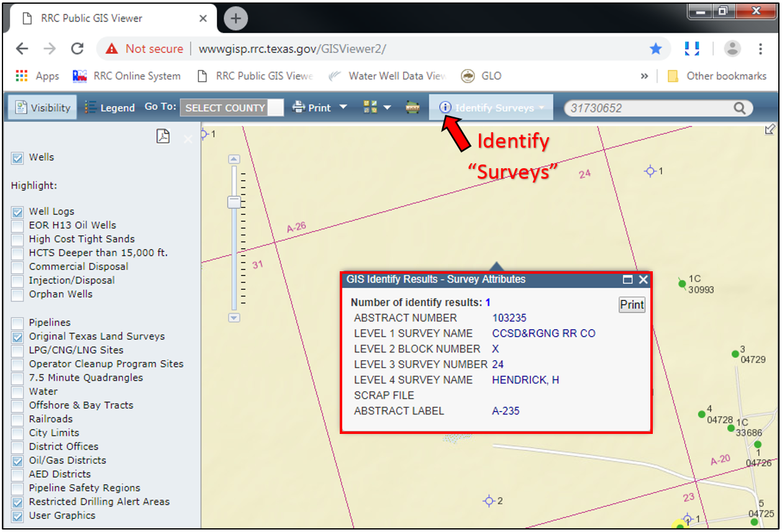
Task: Click the PDF export icon in sidebar
Action: (163, 137)
